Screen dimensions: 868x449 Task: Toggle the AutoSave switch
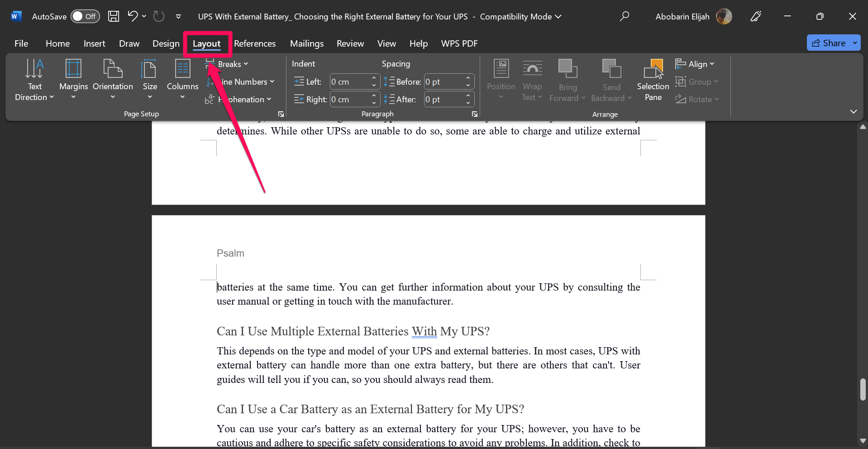click(x=85, y=16)
